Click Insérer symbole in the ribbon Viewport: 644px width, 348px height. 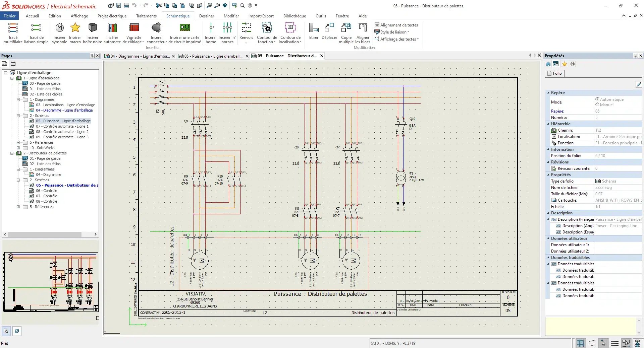(59, 33)
